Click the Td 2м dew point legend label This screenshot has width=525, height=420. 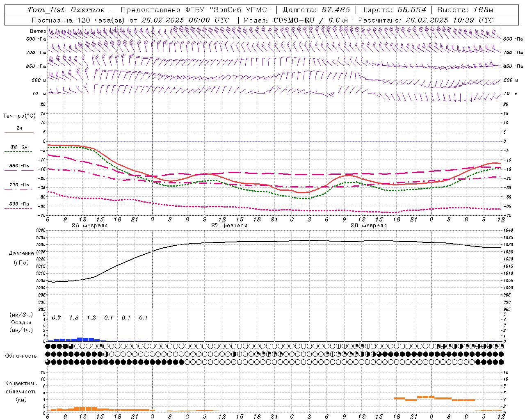(19, 147)
